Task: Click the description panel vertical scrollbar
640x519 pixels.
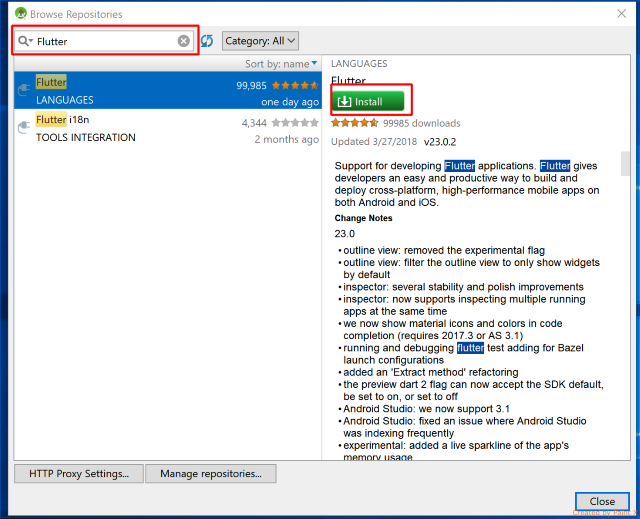Action: [626, 162]
